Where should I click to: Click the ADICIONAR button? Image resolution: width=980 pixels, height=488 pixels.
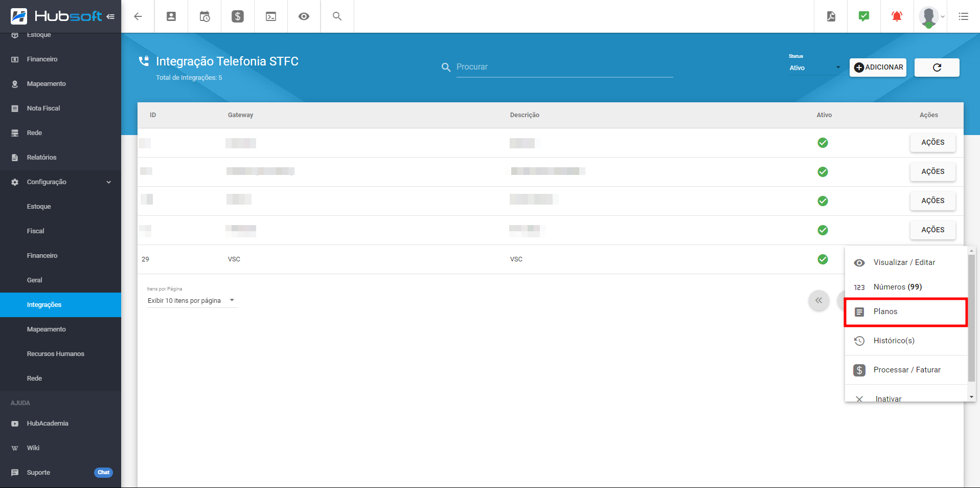coord(878,68)
